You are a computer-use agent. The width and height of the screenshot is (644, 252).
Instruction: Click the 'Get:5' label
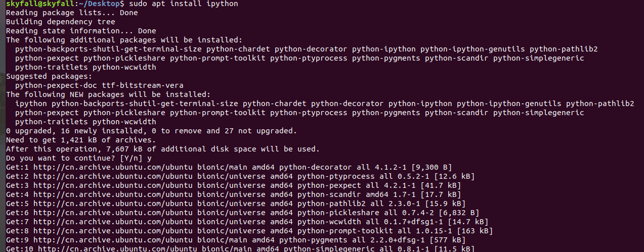(x=17, y=204)
